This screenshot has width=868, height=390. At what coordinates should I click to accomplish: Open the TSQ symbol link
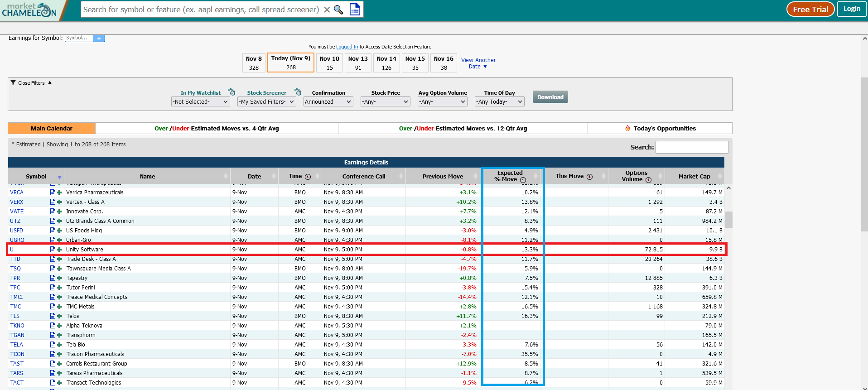click(x=15, y=269)
